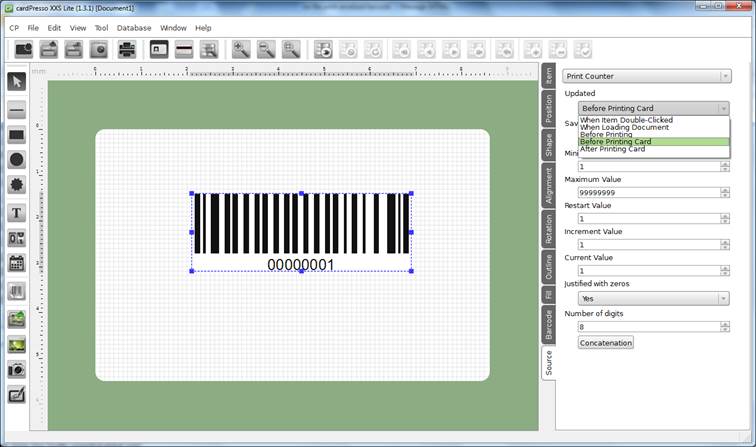Open the CP menu
Screen dimensions: 756x447
click(14, 28)
